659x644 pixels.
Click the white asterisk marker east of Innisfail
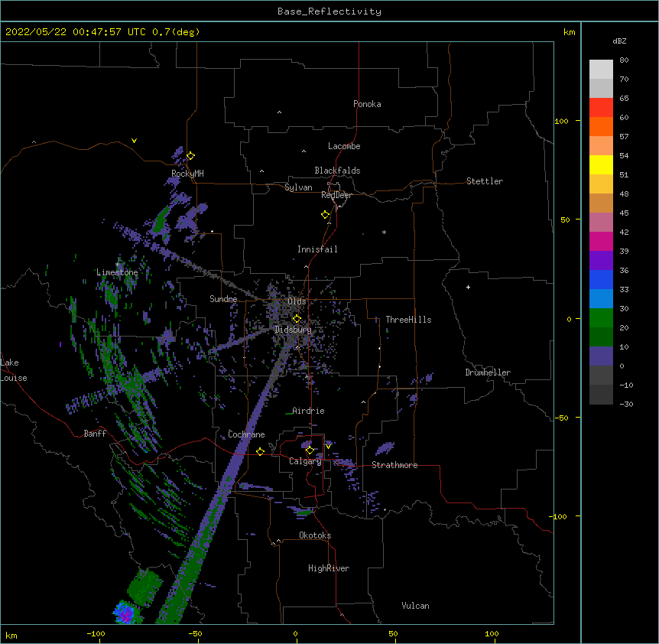pos(384,232)
